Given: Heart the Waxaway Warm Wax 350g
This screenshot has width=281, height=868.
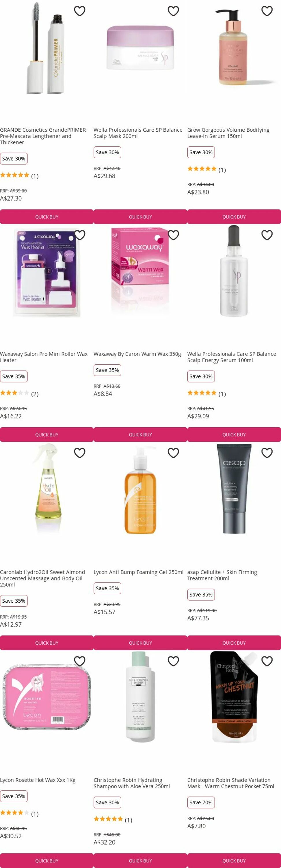Looking at the screenshot, I should (x=173, y=235).
